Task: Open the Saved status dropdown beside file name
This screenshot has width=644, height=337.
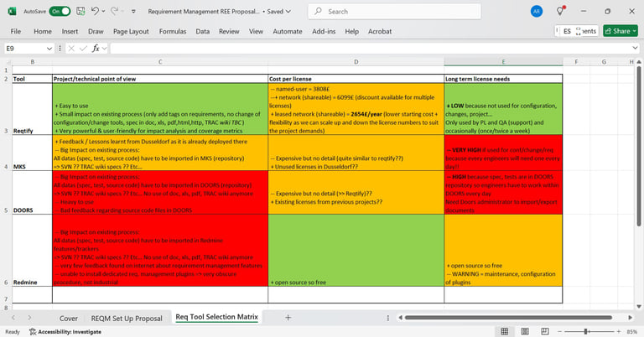Action: 279,12
